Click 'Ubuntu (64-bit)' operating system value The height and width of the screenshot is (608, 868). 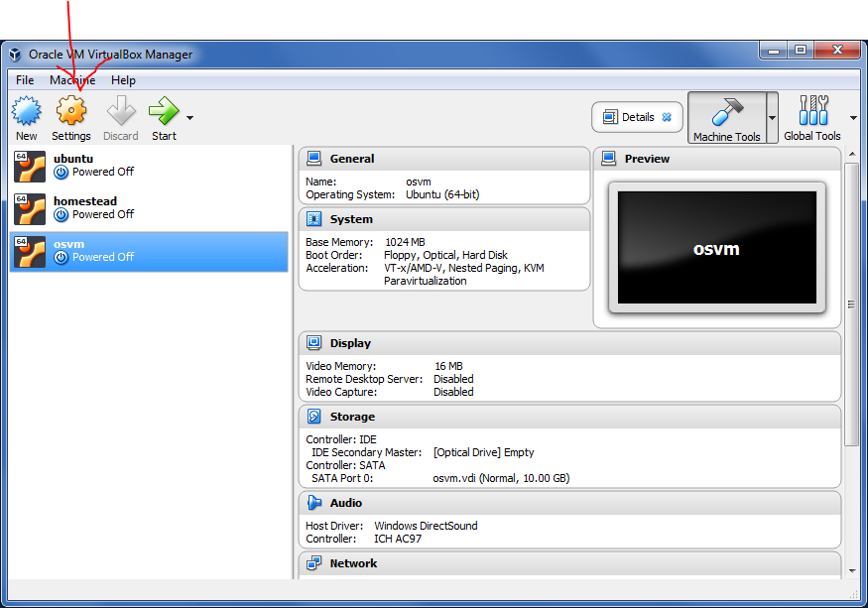pyautogui.click(x=442, y=194)
